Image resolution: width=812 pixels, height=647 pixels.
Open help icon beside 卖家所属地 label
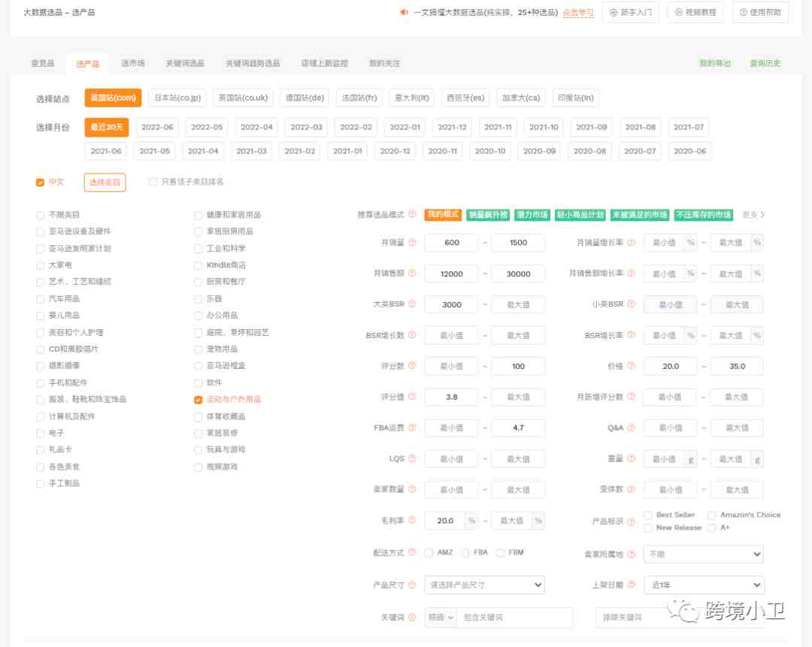point(632,555)
